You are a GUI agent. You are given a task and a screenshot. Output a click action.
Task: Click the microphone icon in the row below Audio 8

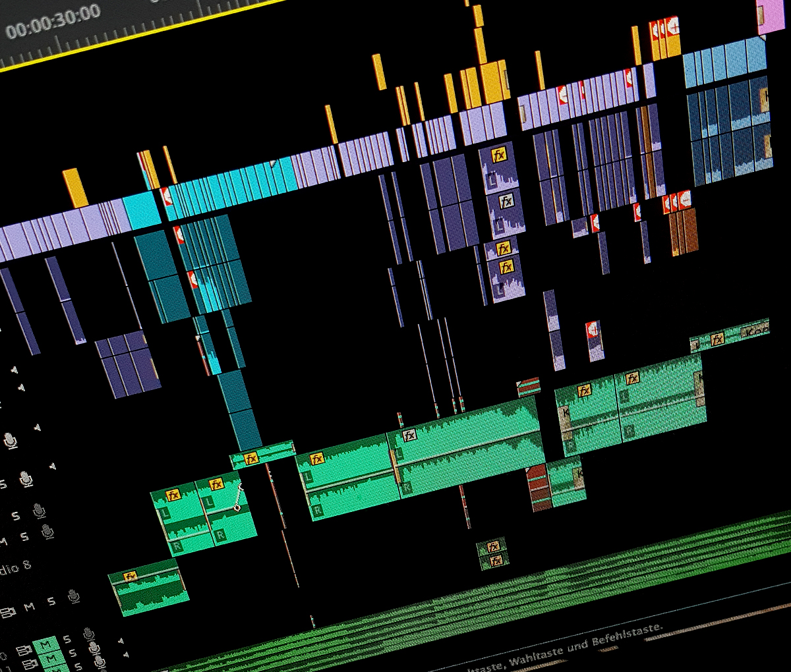pyautogui.click(x=74, y=597)
